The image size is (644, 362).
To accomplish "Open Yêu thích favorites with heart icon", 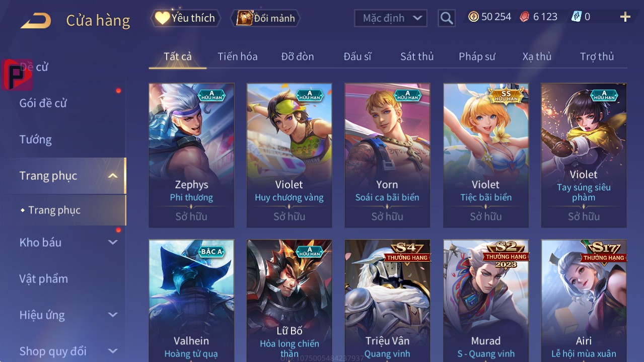I will tap(186, 18).
